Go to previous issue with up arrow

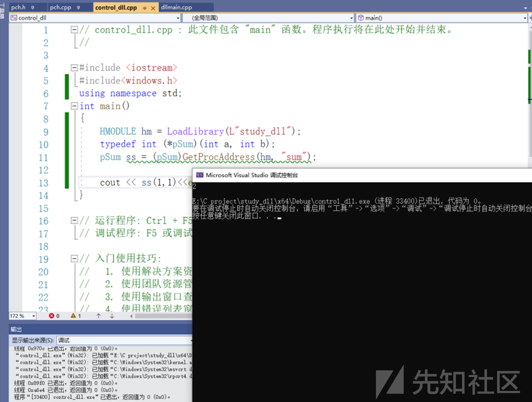[98, 316]
